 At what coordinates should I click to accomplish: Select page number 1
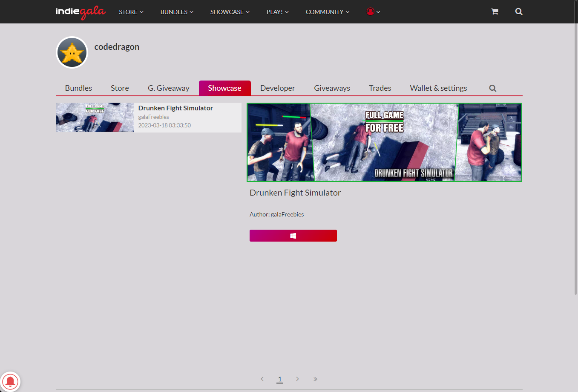(280, 379)
